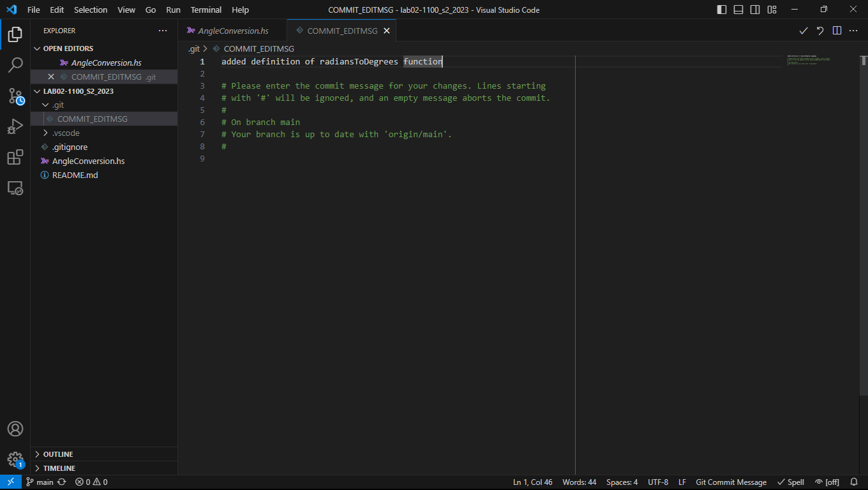Open Manage gear icon

click(15, 459)
